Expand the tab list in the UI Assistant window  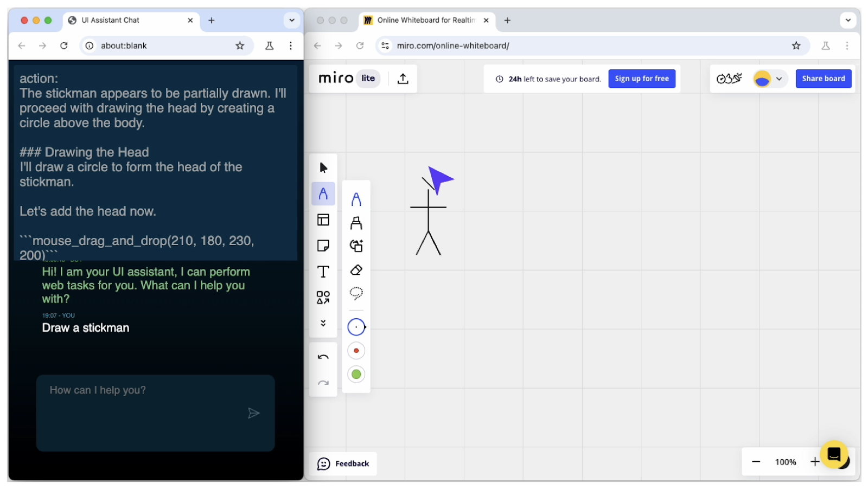(292, 21)
